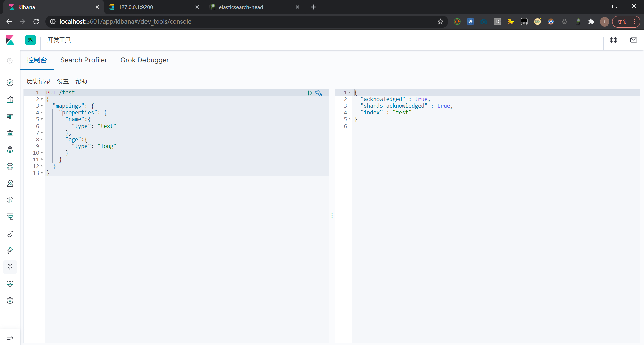This screenshot has height=345, width=644.
Task: Open the newsfeed mail icon
Action: coord(634,40)
